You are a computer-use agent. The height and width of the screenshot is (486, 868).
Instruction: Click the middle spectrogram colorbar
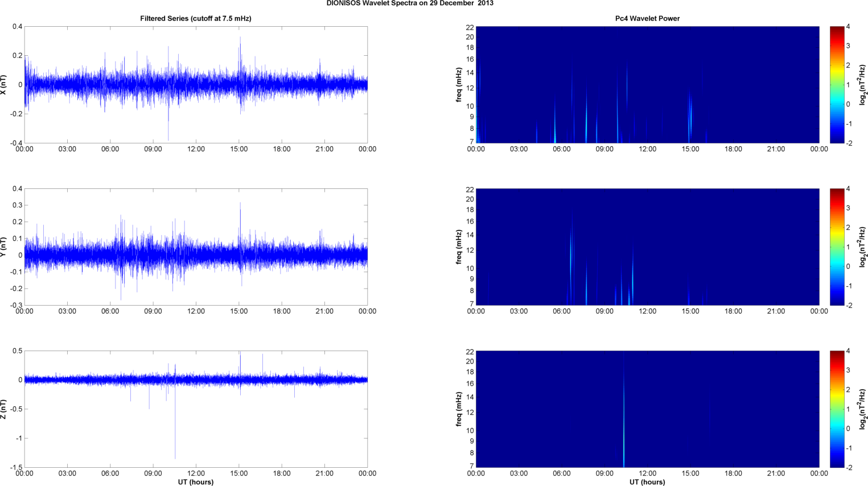pos(837,247)
